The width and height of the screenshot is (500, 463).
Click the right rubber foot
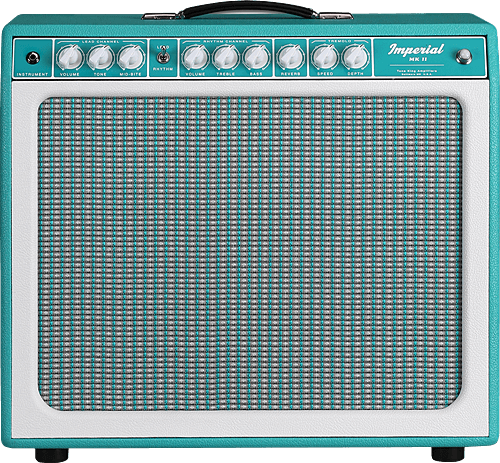tap(448, 454)
